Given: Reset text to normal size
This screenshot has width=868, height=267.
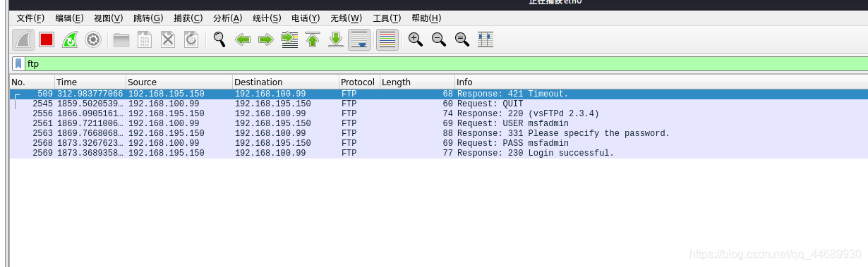Looking at the screenshot, I should point(462,39).
